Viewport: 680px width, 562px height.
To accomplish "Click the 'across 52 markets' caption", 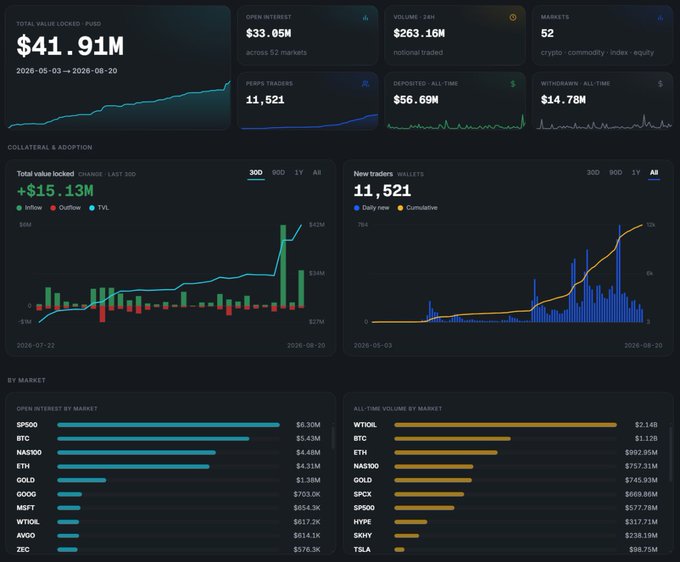I will [276, 52].
